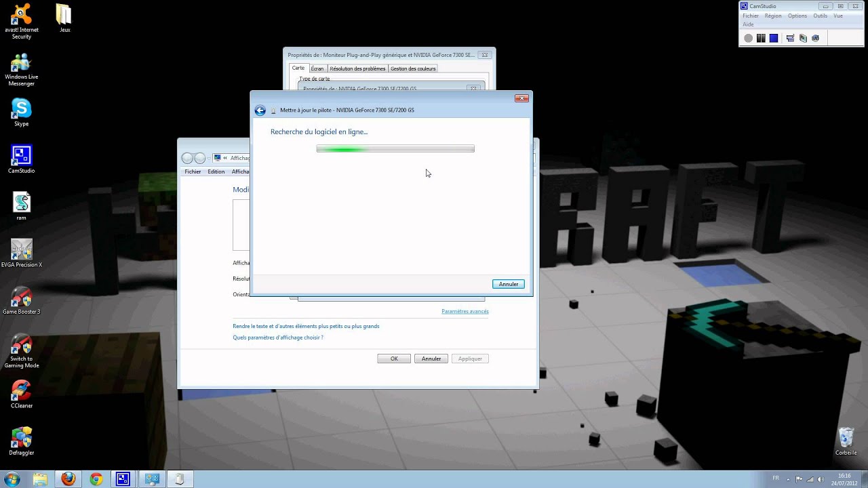868x488 pixels.
Task: Click the 'Rendre le texte et d'autres éléments' link
Action: [306, 326]
